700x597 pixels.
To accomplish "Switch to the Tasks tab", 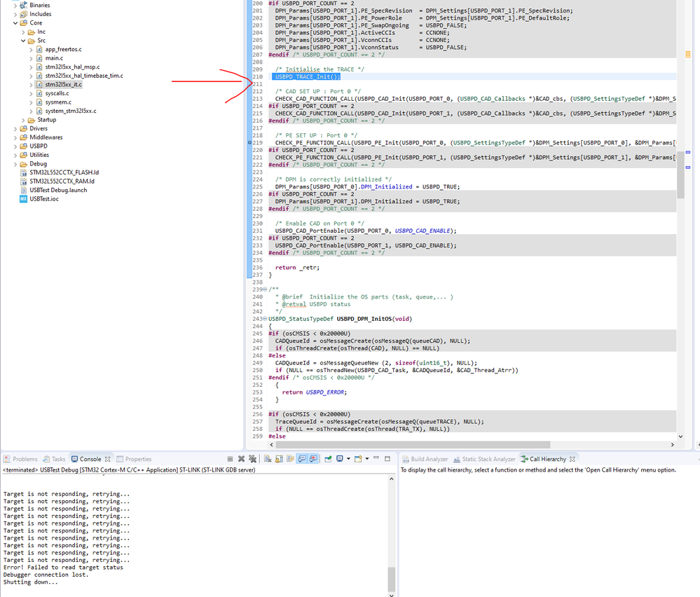I will point(54,459).
